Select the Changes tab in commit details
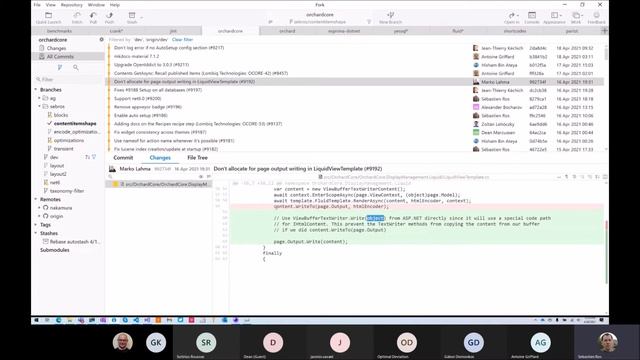Viewport: 640px width, 360px height. coord(160,158)
